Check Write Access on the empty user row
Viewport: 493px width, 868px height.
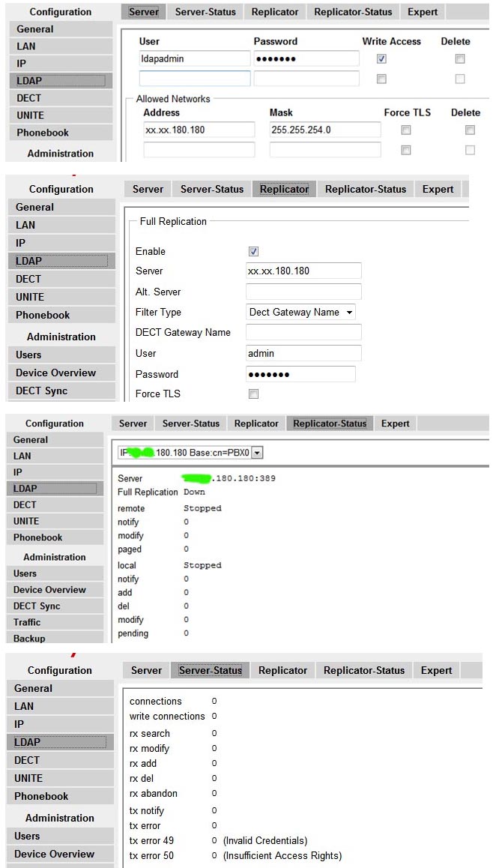(381, 79)
